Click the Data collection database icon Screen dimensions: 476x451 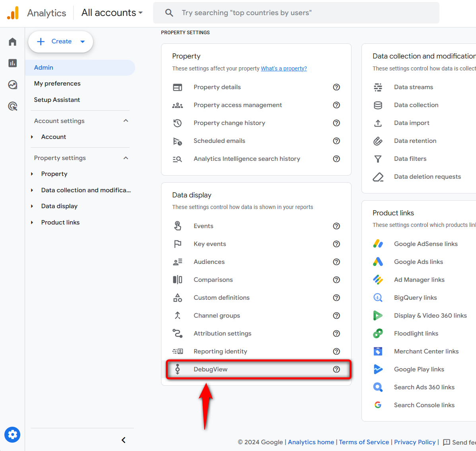tap(378, 105)
